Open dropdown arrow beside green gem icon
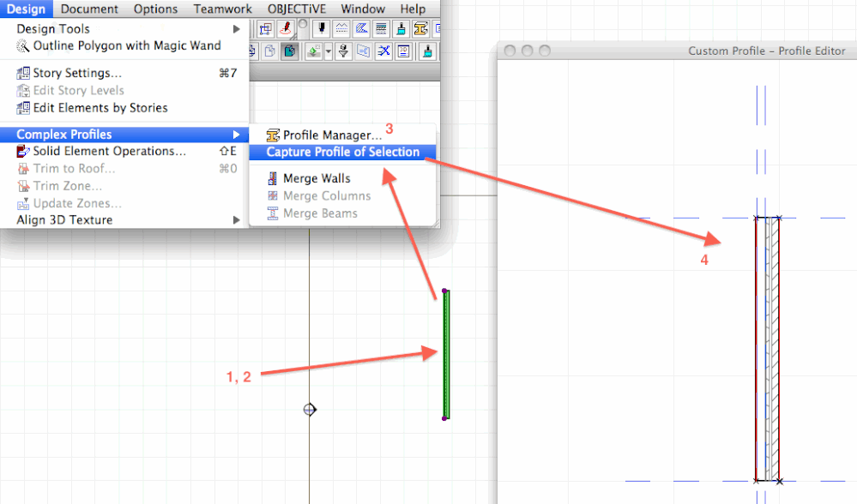Image resolution: width=857 pixels, height=504 pixels. (329, 51)
